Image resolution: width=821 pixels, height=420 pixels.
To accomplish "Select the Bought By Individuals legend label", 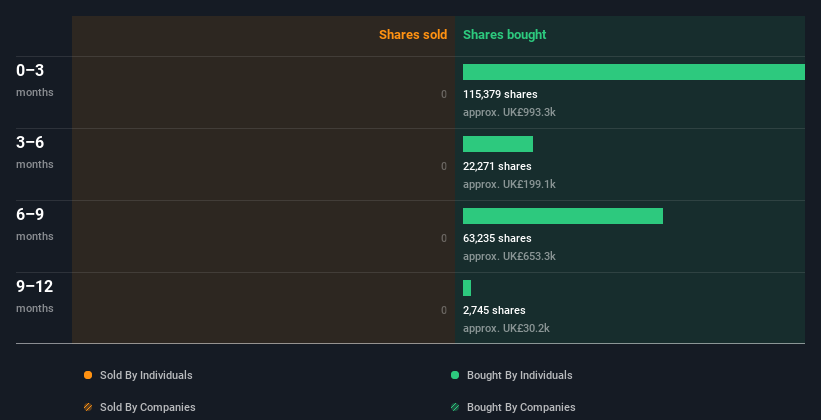I will [x=519, y=375].
